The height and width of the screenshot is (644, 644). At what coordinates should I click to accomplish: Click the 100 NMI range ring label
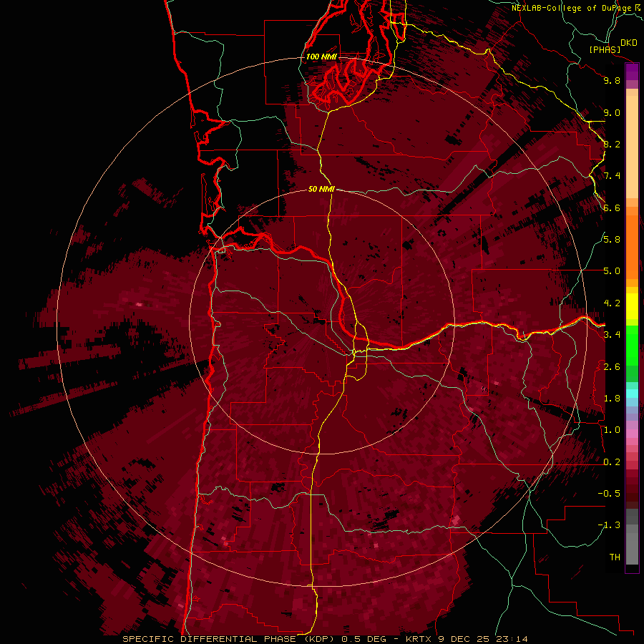pyautogui.click(x=321, y=57)
